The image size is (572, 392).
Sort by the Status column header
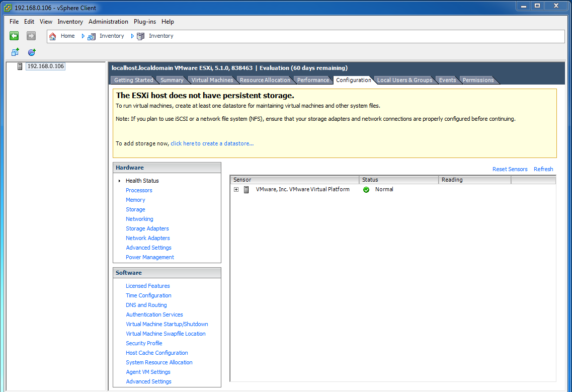click(x=399, y=180)
